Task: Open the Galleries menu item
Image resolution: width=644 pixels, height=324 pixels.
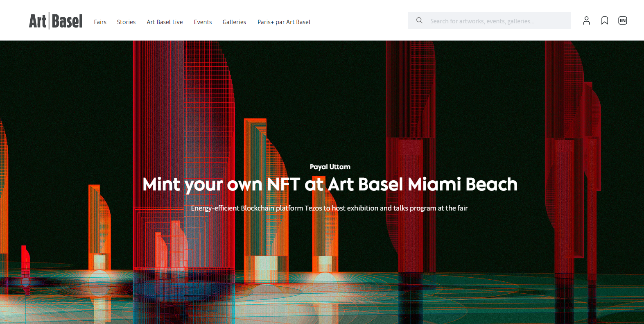Action: click(x=234, y=22)
